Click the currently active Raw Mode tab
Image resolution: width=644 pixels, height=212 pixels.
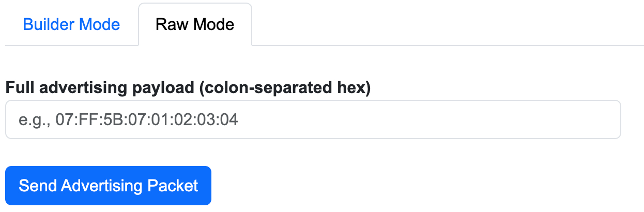point(195,24)
